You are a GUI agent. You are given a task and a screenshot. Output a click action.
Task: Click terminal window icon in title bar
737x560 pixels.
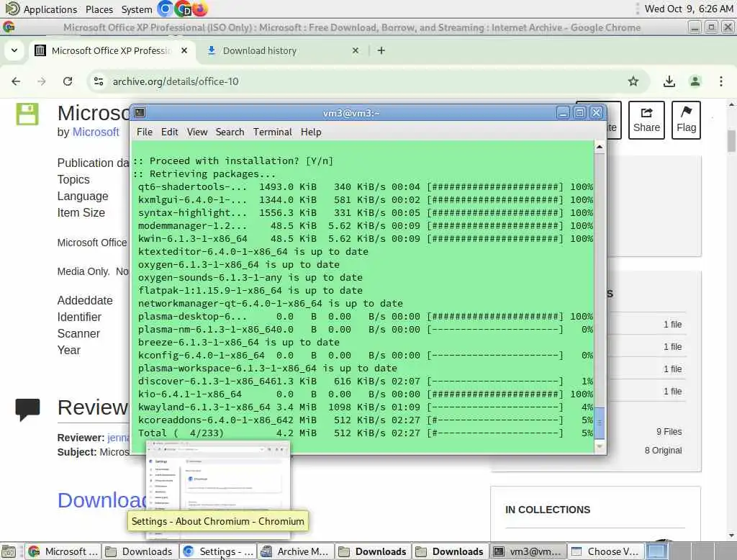140,112
